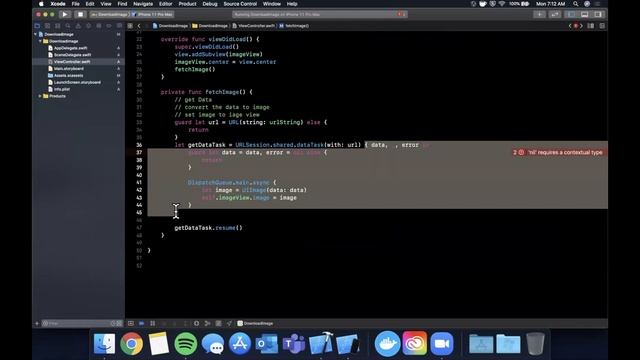Viewport: 640px width, 360px height.
Task: Click the DownloadImage project jump bar crumb
Action: 170,26
